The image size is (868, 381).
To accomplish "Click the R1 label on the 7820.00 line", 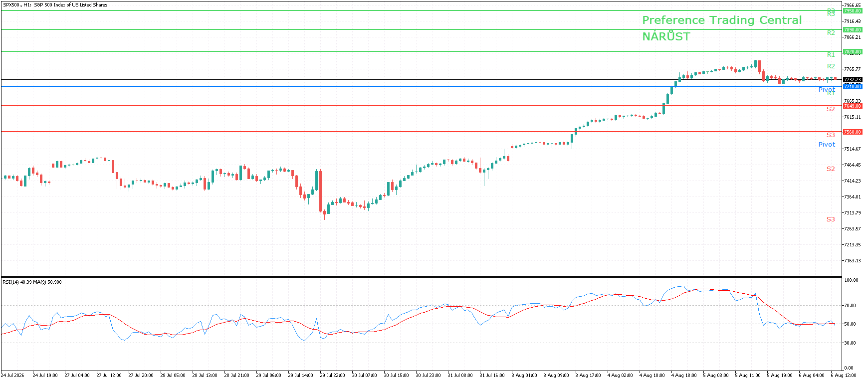I will tap(831, 55).
